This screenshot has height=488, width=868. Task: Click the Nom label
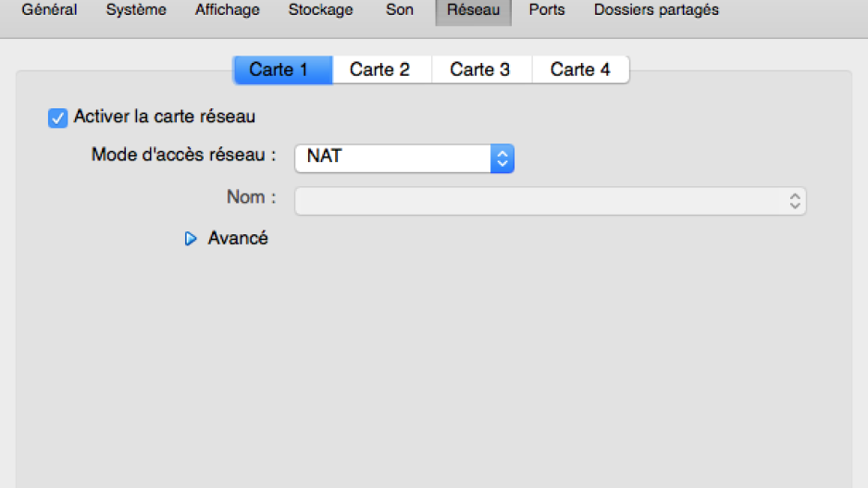pyautogui.click(x=252, y=196)
